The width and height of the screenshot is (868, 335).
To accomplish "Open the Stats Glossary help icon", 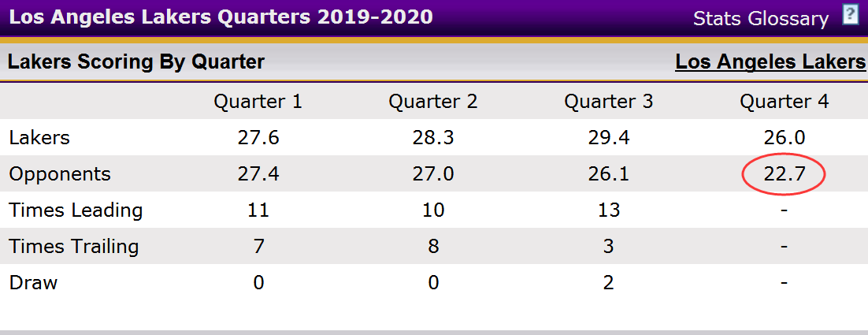I will point(850,14).
